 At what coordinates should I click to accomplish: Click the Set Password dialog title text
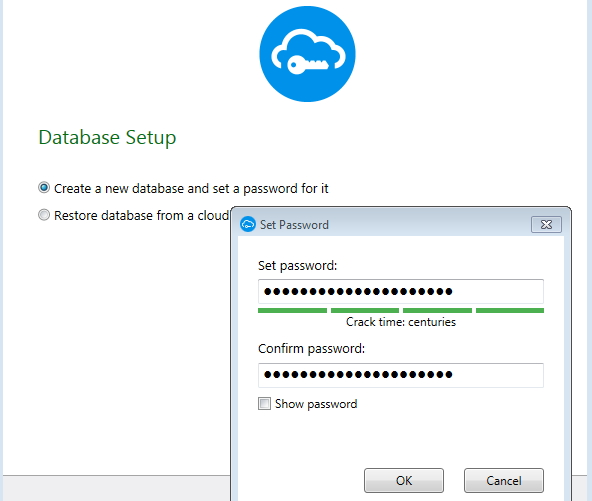[294, 225]
